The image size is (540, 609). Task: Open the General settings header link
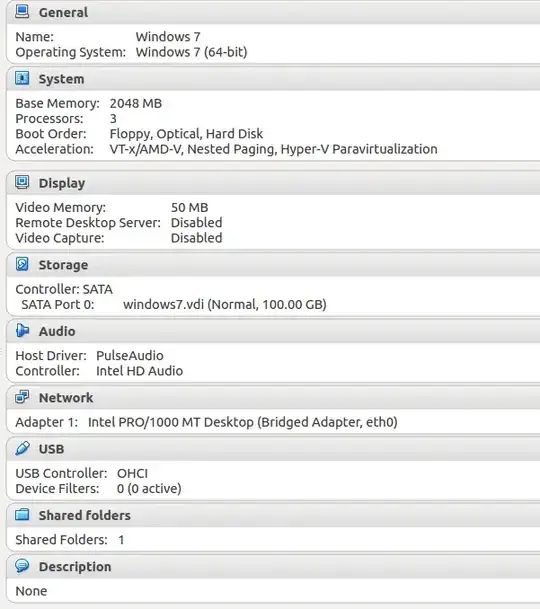[x=63, y=12]
